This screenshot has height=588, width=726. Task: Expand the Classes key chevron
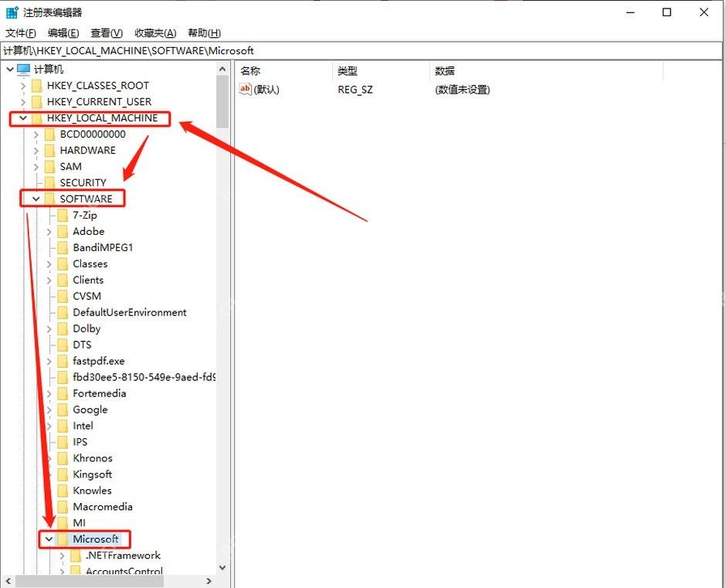pos(49,263)
